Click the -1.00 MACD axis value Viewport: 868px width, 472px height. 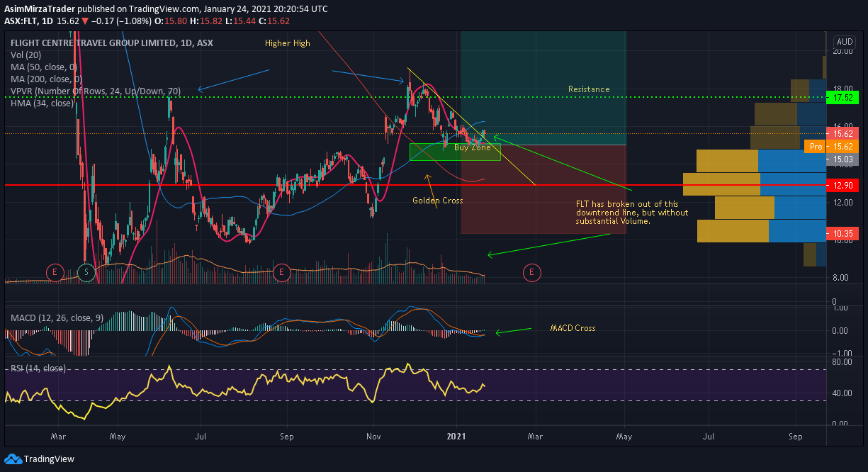pos(842,353)
